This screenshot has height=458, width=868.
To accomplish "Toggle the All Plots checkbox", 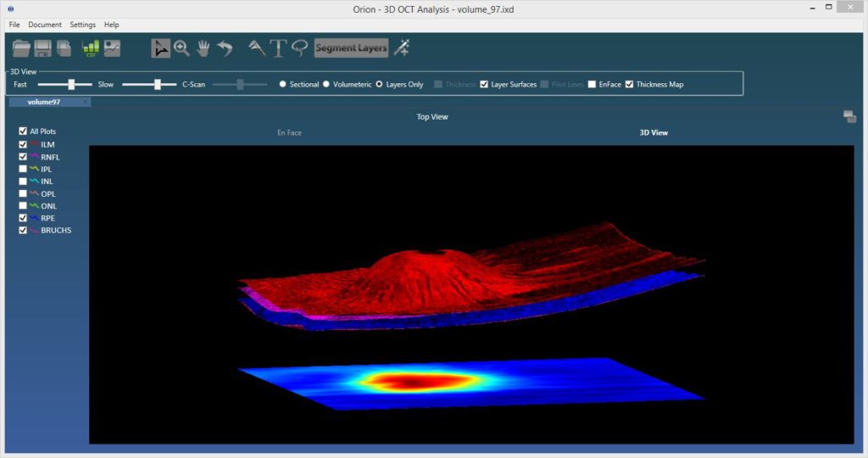I will coord(23,131).
